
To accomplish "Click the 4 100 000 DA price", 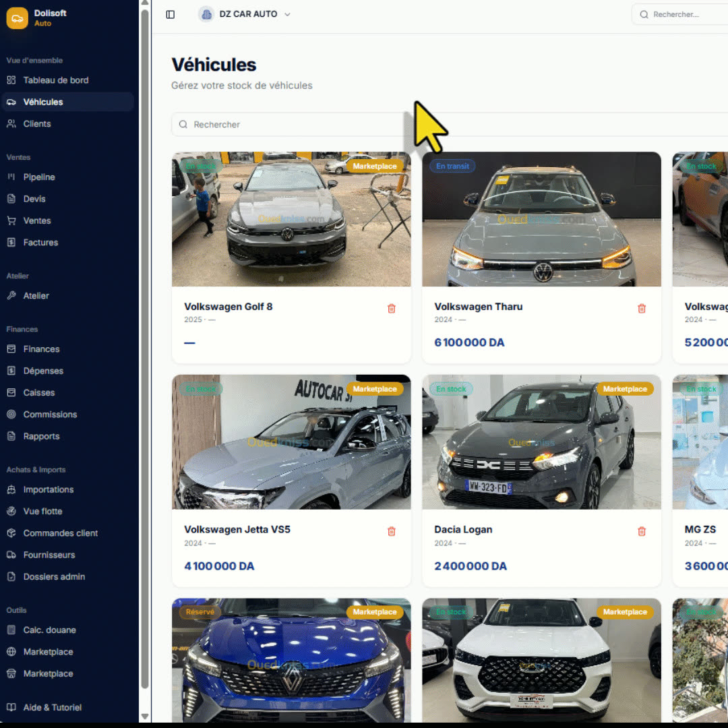I will point(219,566).
